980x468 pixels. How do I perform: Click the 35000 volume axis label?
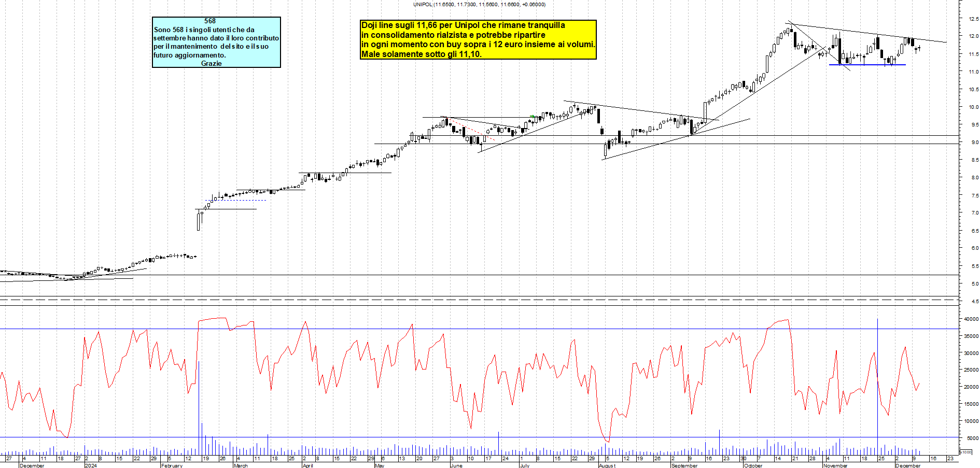point(971,336)
